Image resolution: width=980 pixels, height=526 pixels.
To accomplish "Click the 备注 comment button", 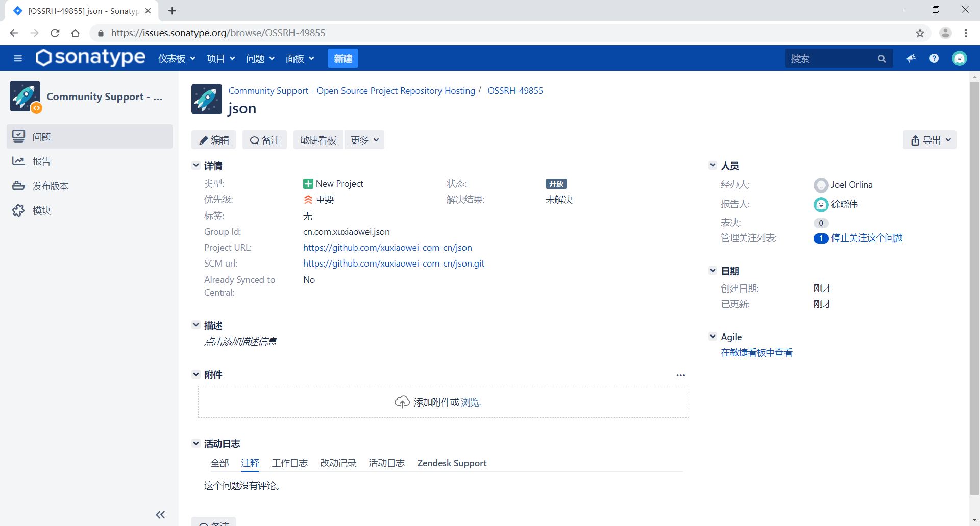I will 265,140.
